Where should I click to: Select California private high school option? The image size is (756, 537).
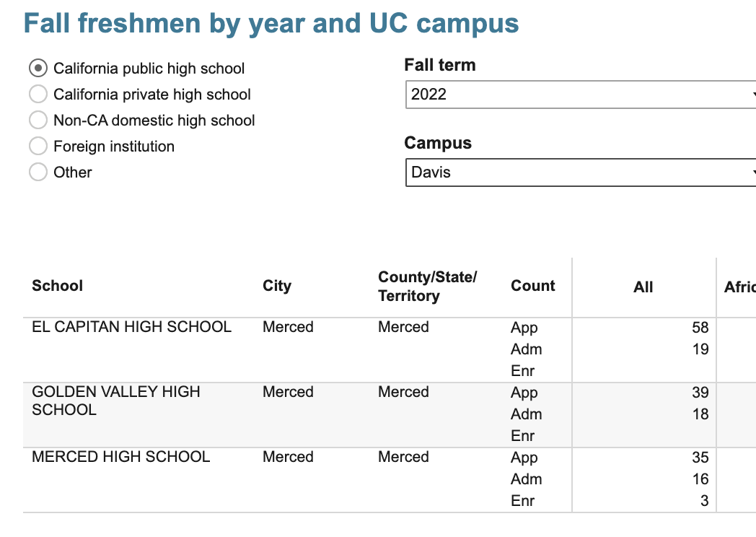tap(38, 95)
